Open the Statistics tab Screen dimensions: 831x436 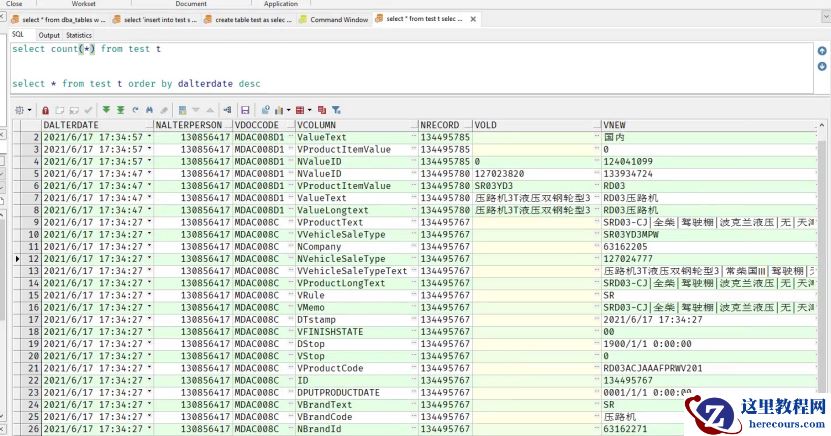click(79, 35)
